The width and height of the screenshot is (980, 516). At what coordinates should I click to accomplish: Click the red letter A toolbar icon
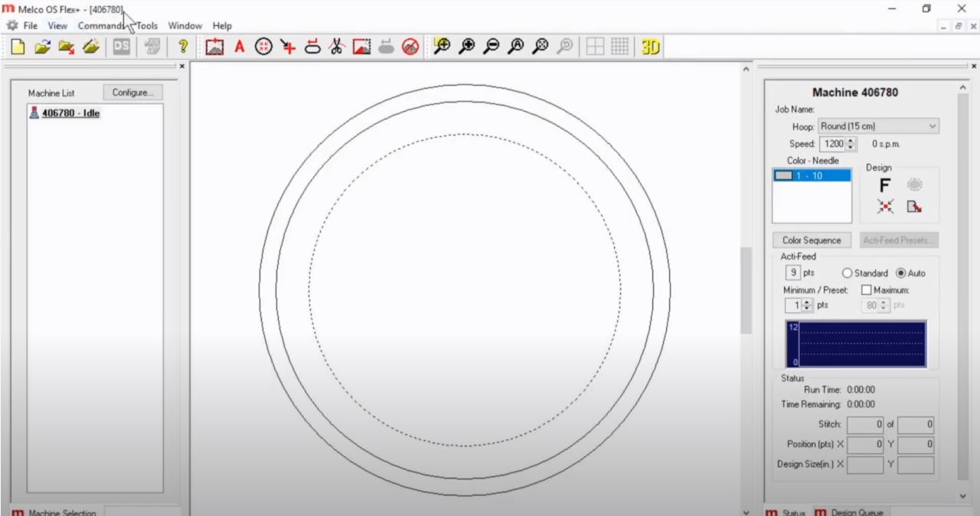(x=239, y=47)
